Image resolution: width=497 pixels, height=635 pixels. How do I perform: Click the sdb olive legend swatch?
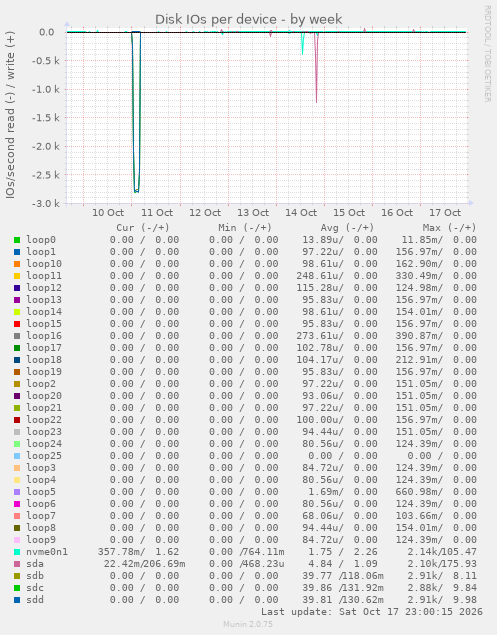coord(17,576)
